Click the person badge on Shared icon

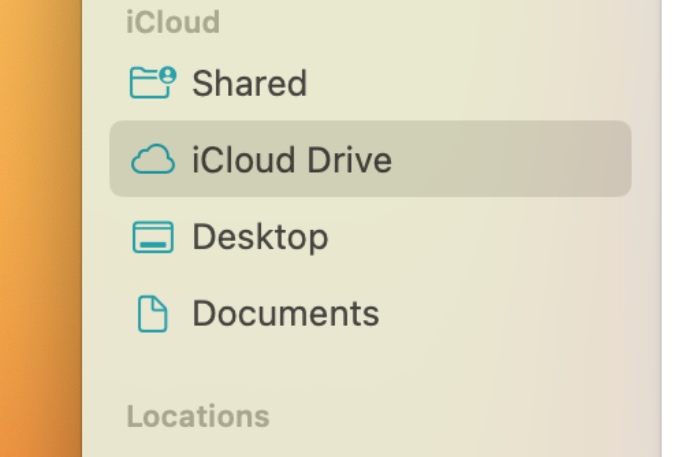[x=167, y=75]
